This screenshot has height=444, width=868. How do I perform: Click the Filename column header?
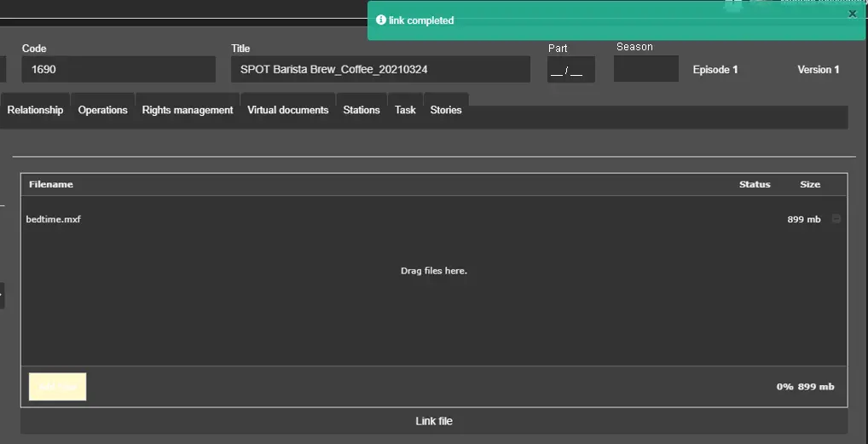[x=51, y=185]
